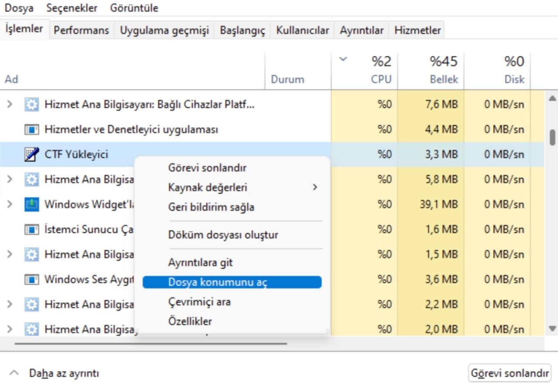Switch to the Hizmetler tab
This screenshot has width=558, height=392.
[417, 30]
